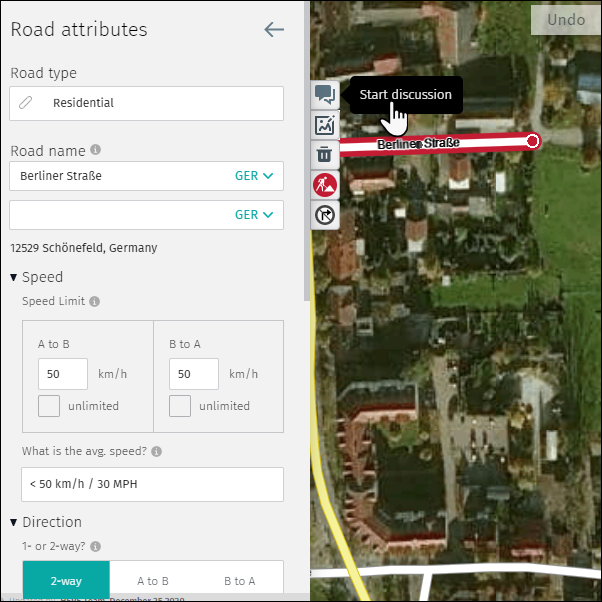Open the turn restriction icon
602x602 pixels.
[x=325, y=215]
